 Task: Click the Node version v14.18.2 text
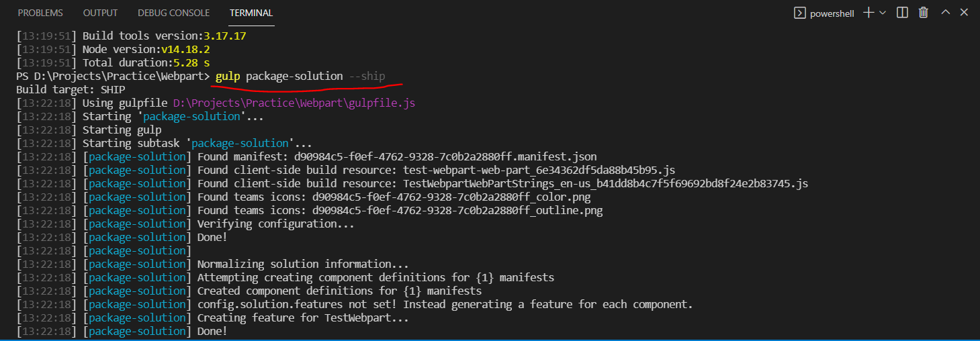[185, 49]
